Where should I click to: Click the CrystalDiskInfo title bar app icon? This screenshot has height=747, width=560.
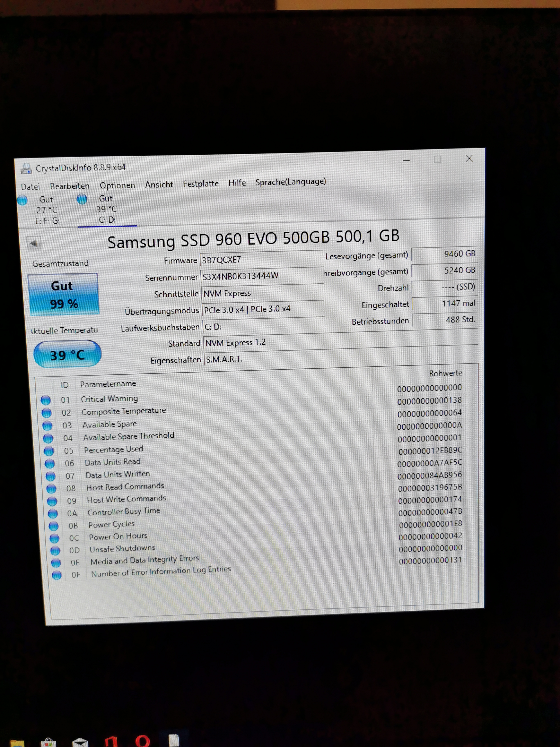(26, 168)
